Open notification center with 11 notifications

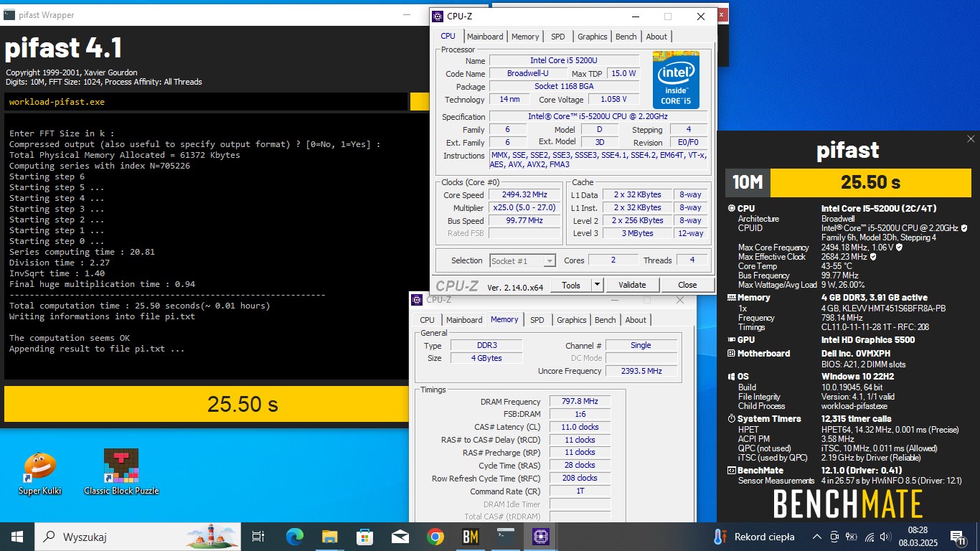coord(958,537)
